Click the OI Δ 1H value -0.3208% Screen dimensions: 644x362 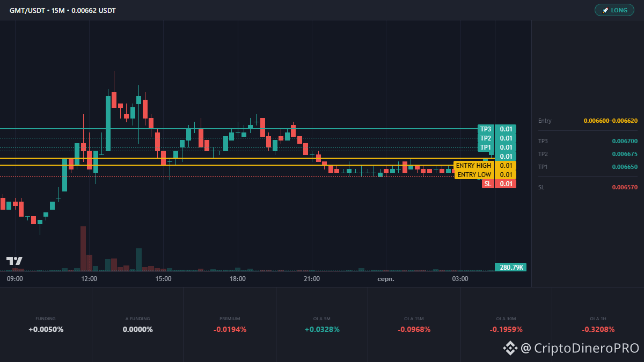(598, 329)
